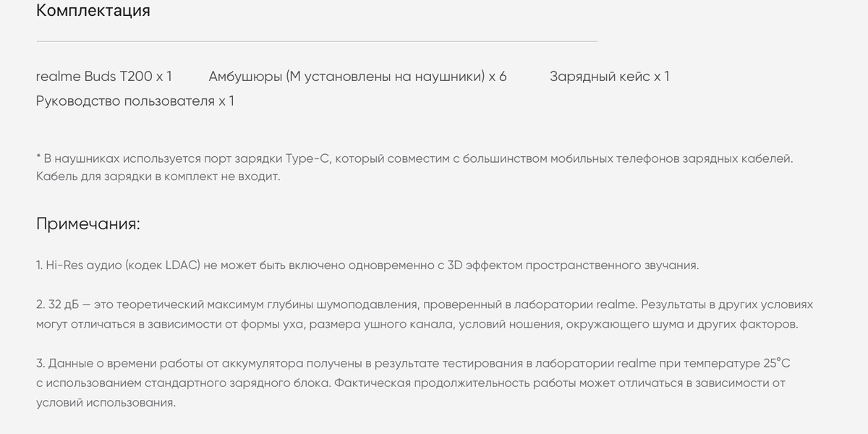Click the last line условий использования
Screen dimensions: 868x434
(106, 402)
